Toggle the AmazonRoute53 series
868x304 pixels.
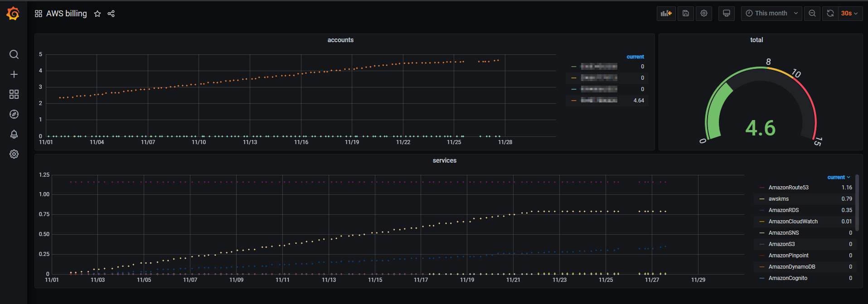tap(788, 188)
